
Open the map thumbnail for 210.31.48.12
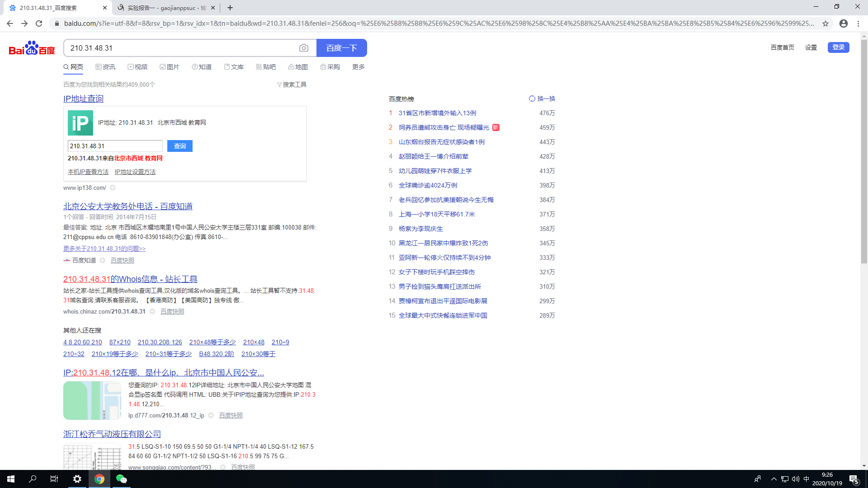point(92,401)
